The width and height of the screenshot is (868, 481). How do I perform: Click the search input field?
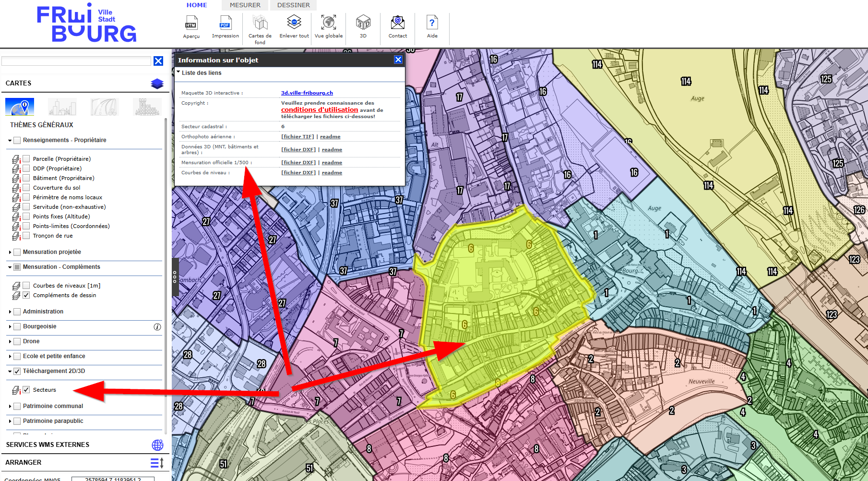click(76, 61)
